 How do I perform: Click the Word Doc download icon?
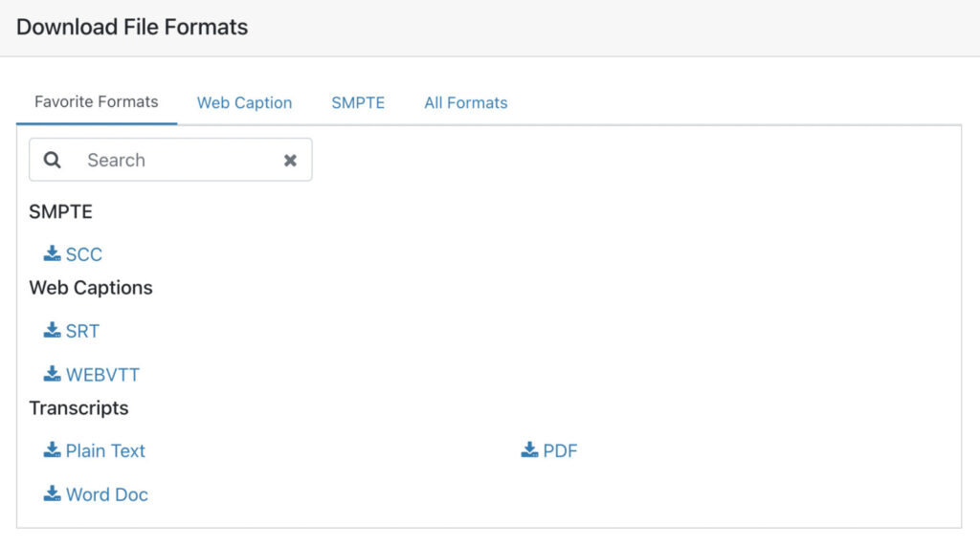point(52,493)
